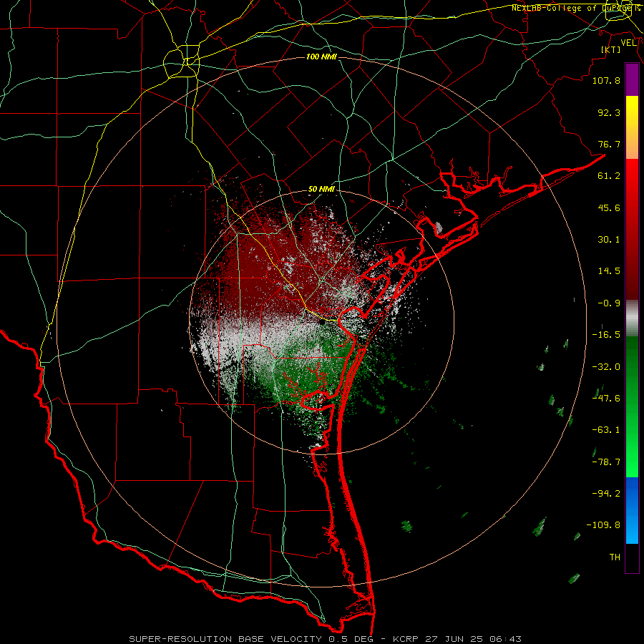Click the 27 JUN 25 06:43 timestamp
This screenshot has width=644, height=644.
click(472, 639)
